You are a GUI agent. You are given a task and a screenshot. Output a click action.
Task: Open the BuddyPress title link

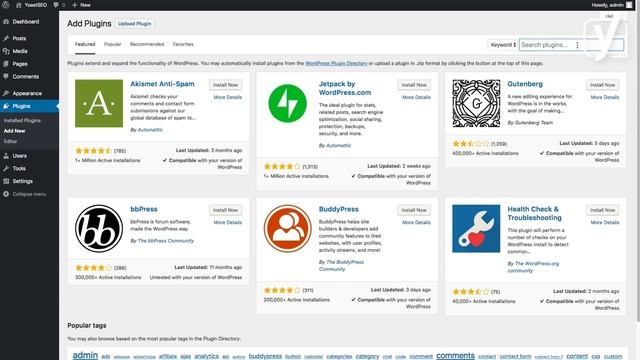[338, 209]
